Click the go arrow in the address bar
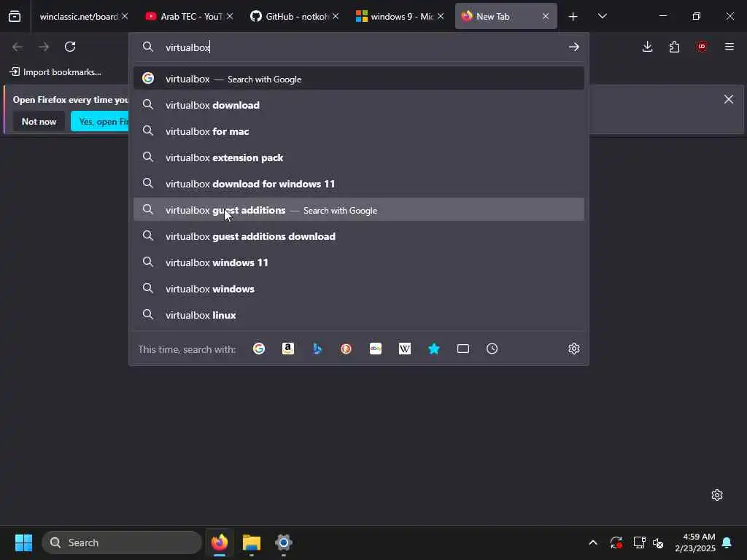Image resolution: width=747 pixels, height=560 pixels. [573, 47]
